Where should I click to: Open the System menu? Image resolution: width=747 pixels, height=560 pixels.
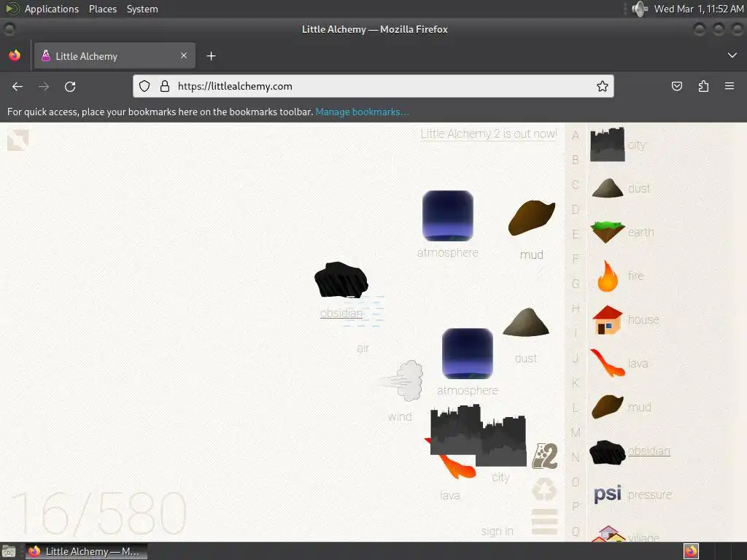[142, 9]
